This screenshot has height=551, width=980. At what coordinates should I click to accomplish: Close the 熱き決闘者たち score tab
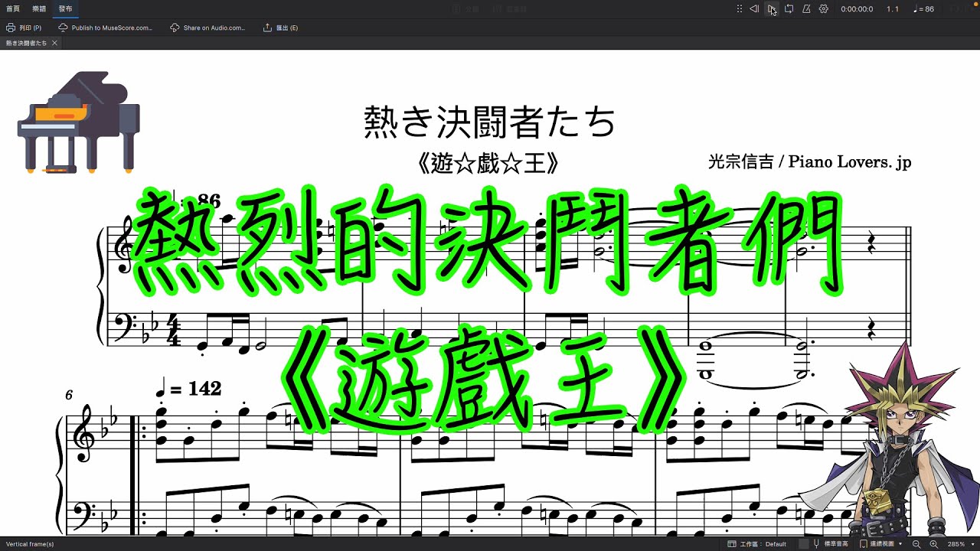pyautogui.click(x=54, y=43)
